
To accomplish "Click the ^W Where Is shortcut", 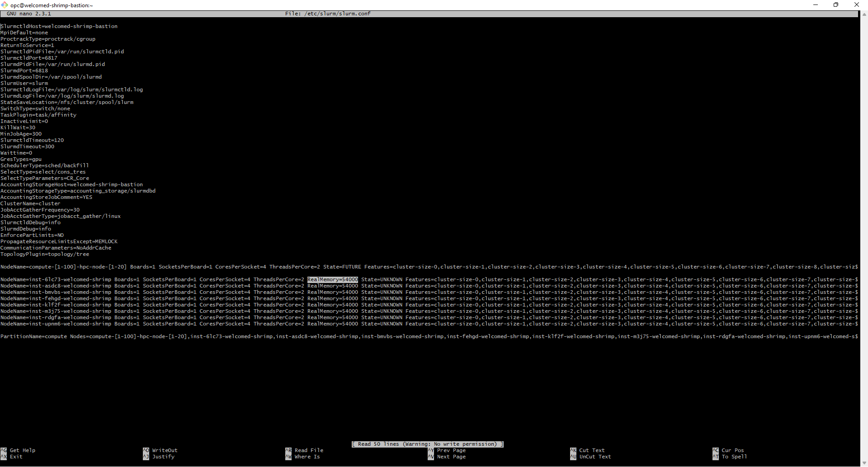I will 302,457.
